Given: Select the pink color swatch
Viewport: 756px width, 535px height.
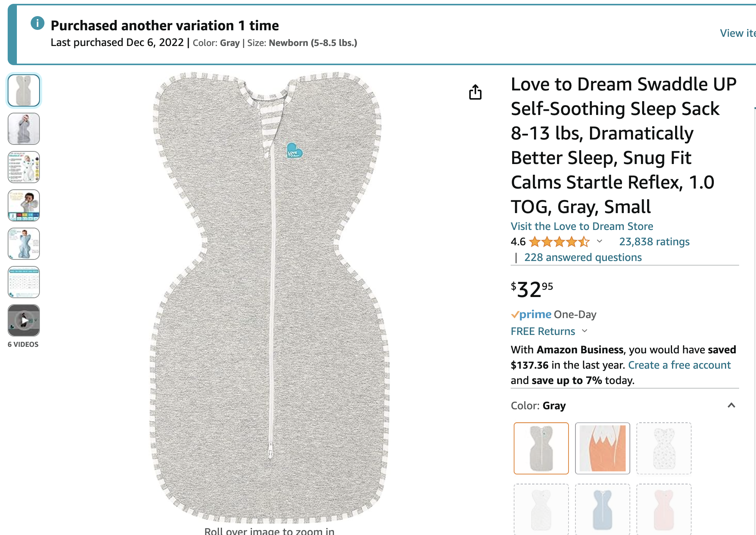Looking at the screenshot, I should [x=664, y=510].
